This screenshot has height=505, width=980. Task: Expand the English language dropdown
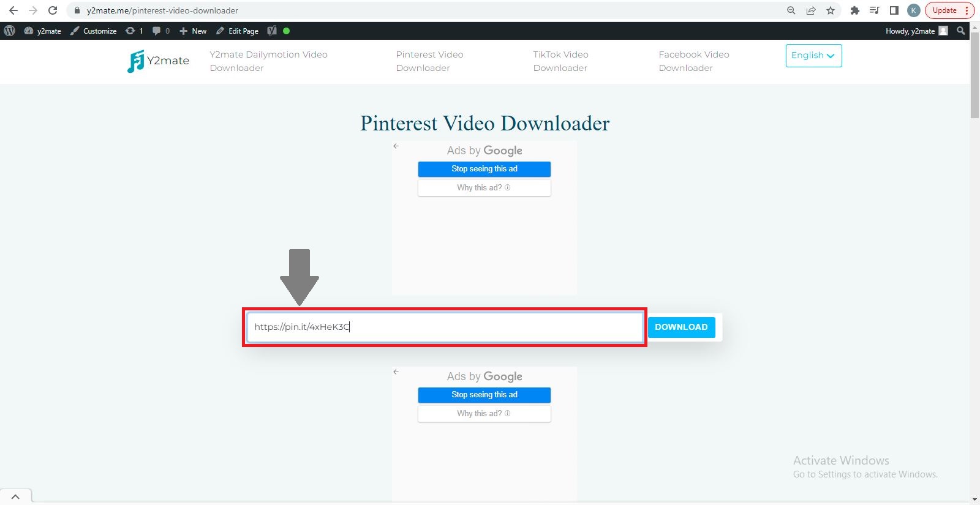click(813, 56)
